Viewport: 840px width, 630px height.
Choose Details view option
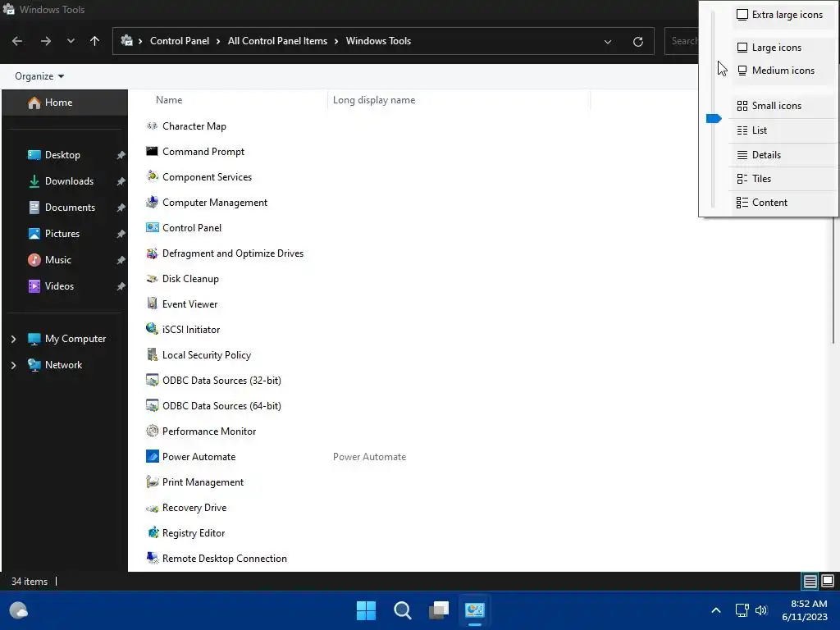point(780,155)
